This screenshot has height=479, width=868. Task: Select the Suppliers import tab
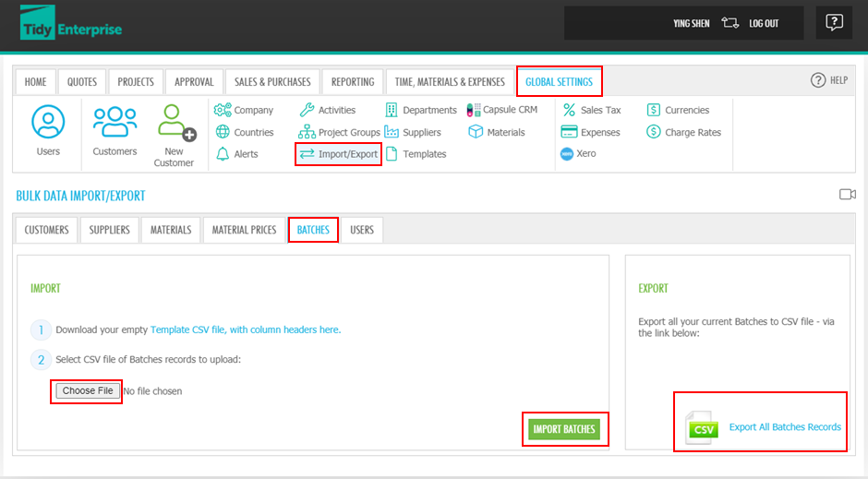[x=109, y=230]
